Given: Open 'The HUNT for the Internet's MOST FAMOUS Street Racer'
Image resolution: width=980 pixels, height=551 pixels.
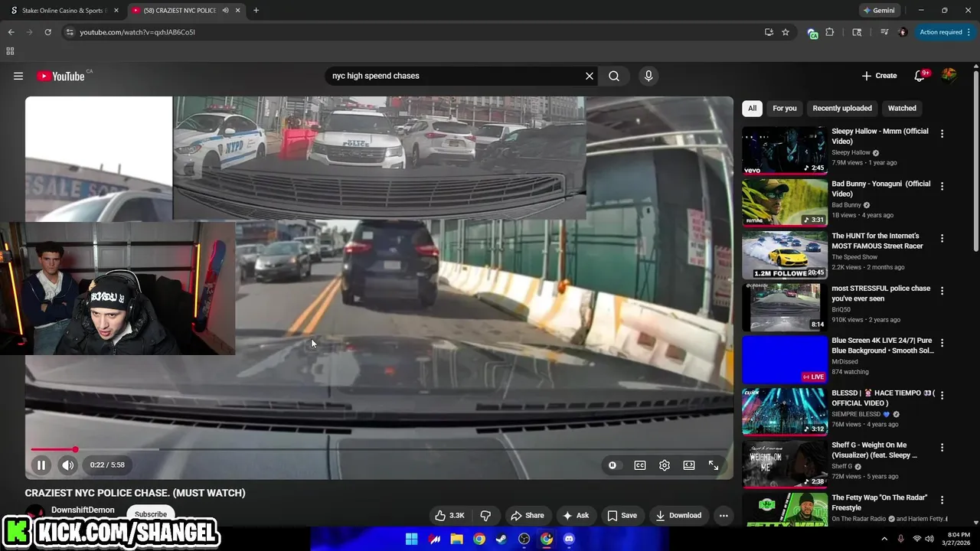Looking at the screenshot, I should [877, 241].
